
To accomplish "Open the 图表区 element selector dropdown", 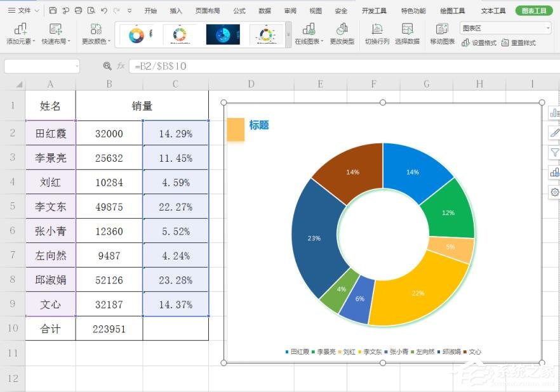I will 505,28.
